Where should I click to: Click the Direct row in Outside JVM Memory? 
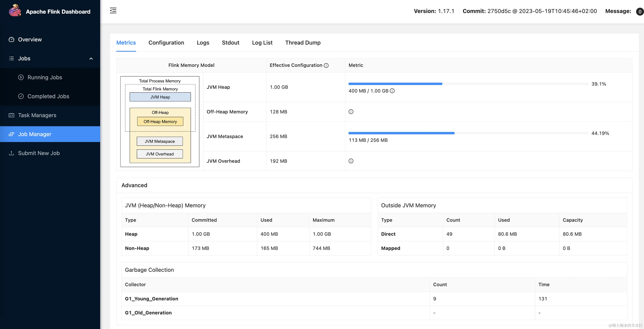pyautogui.click(x=502, y=234)
